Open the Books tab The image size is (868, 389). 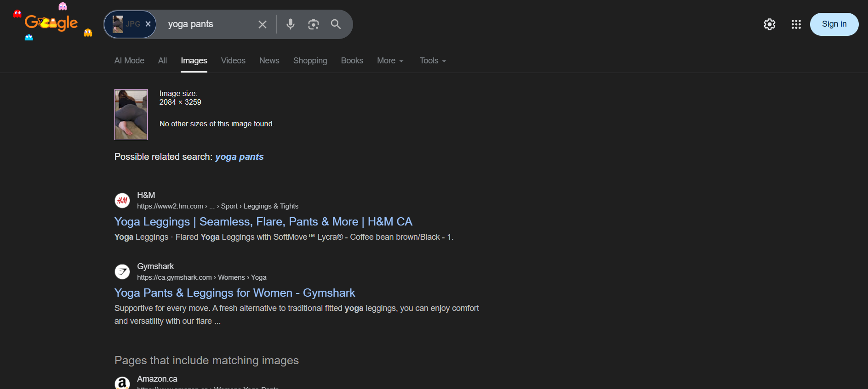click(x=352, y=61)
